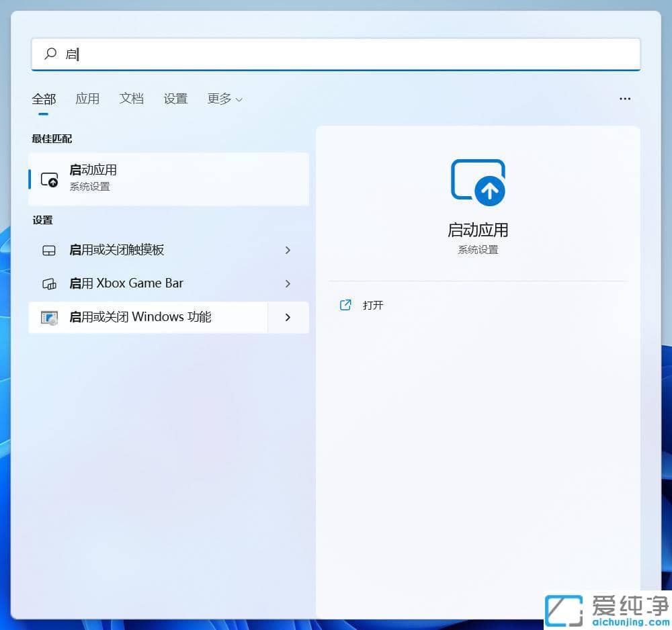The width and height of the screenshot is (672, 630).
Task: Click the Xbox Game Bar controller icon
Action: 48,283
